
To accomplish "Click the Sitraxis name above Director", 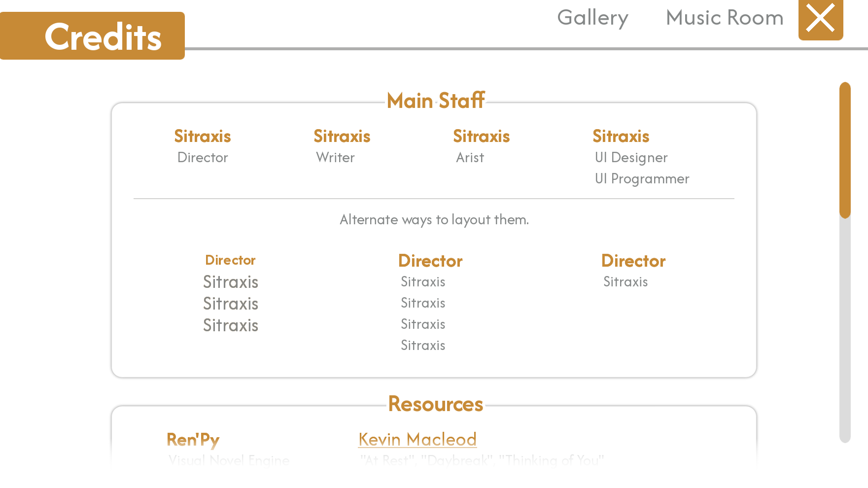I will pos(202,136).
